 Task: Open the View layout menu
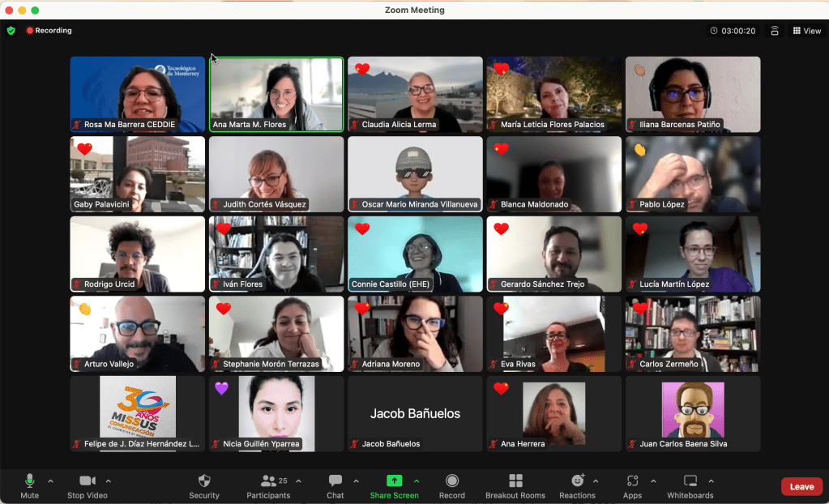806,31
